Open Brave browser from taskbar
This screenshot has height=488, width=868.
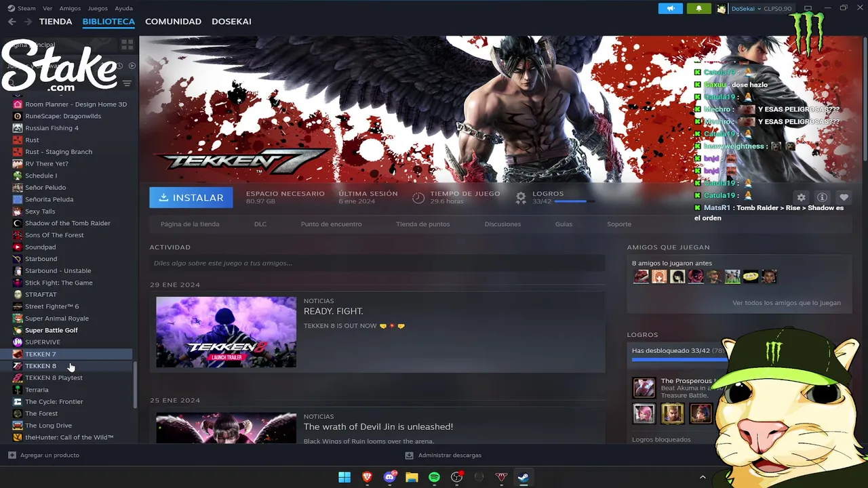click(367, 477)
